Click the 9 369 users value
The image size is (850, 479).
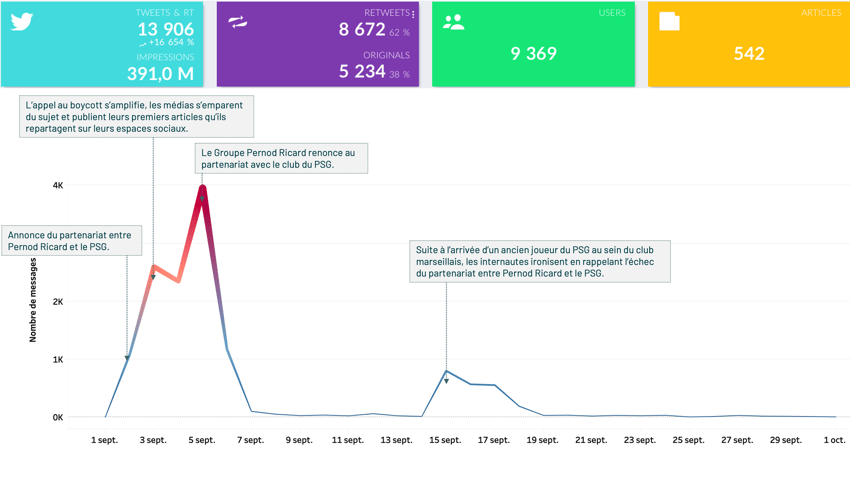point(533,53)
